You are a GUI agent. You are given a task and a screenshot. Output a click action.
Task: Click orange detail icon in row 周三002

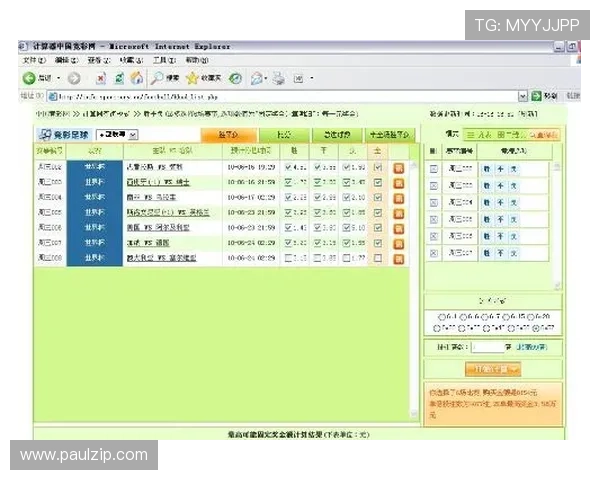(x=399, y=168)
